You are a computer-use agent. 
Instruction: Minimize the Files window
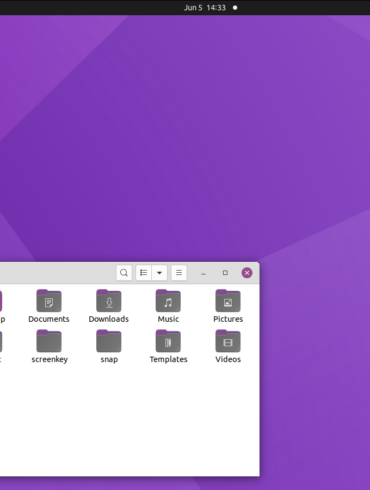coord(203,273)
